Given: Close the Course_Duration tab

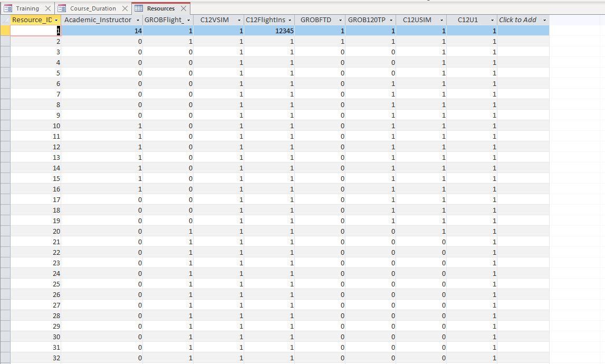Looking at the screenshot, I should tap(125, 8).
